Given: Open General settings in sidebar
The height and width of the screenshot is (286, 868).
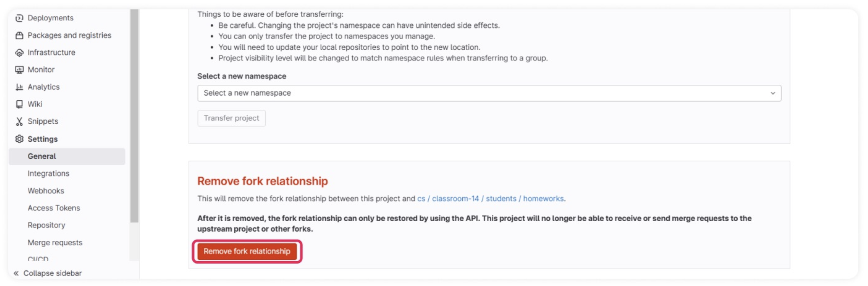Looking at the screenshot, I should (42, 156).
